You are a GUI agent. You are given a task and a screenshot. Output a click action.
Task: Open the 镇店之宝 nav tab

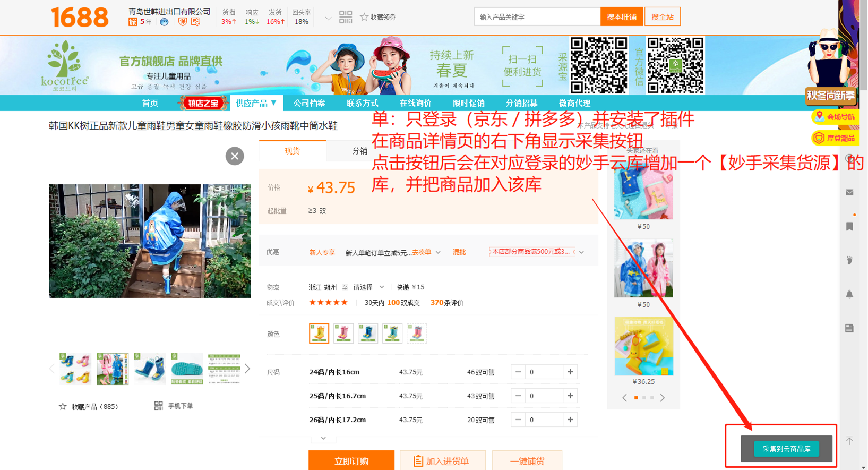[203, 103]
